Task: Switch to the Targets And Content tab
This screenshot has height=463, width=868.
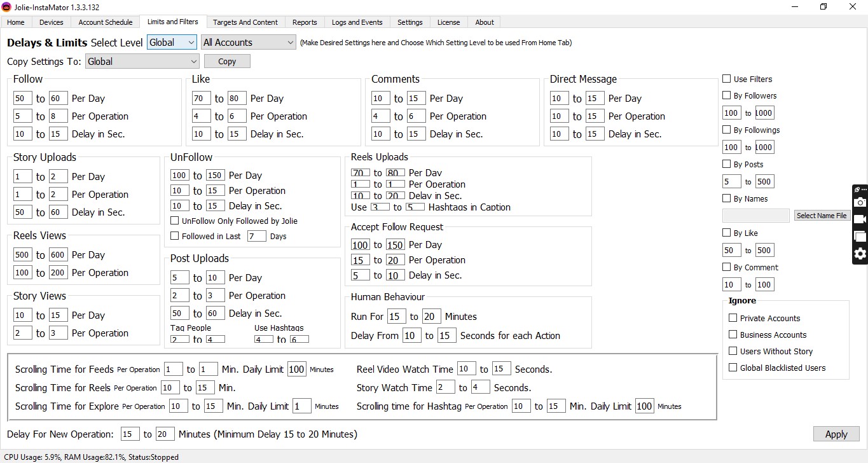Action: coord(245,22)
